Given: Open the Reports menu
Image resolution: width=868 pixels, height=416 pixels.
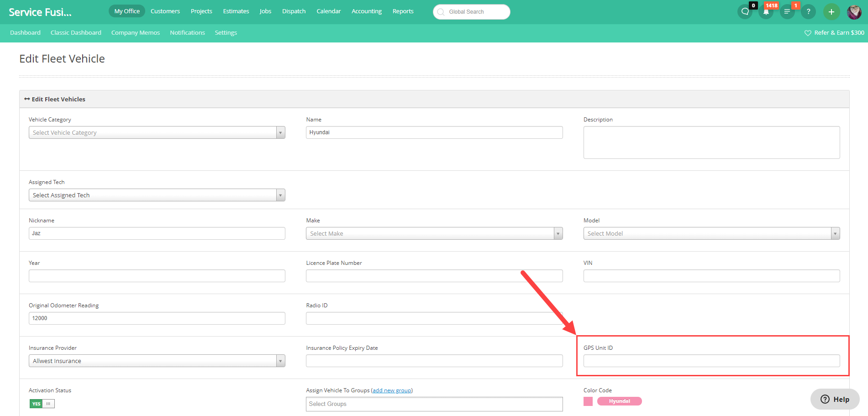Looking at the screenshot, I should (x=403, y=11).
